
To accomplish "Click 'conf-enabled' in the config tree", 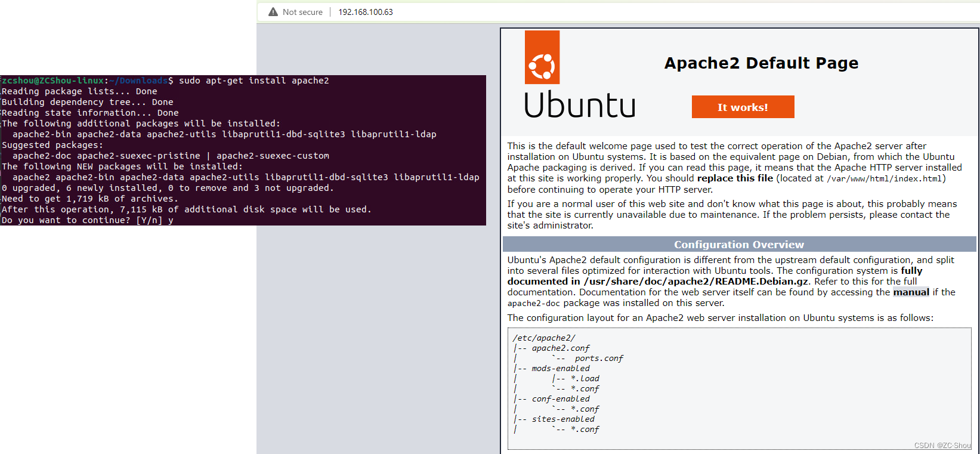I will (x=561, y=399).
